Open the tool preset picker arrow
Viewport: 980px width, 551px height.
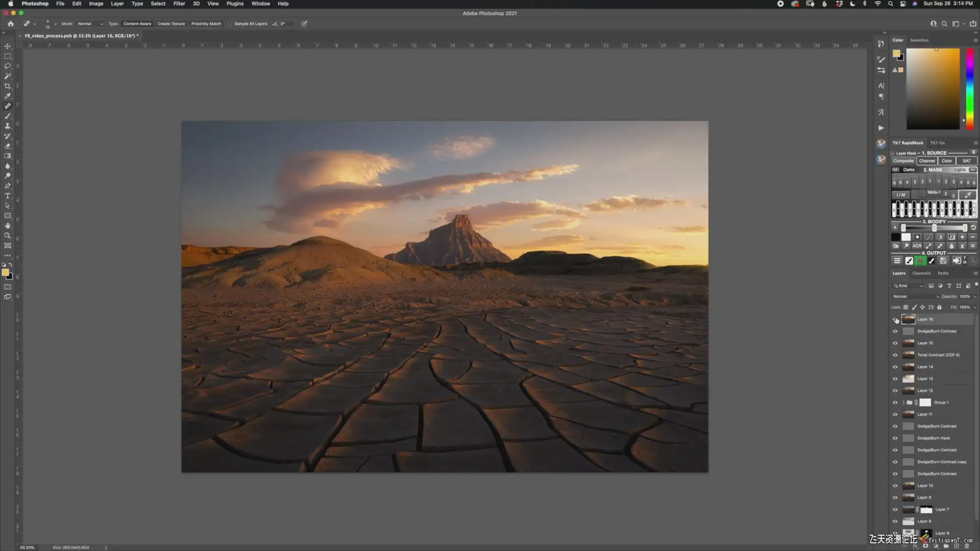click(x=35, y=24)
